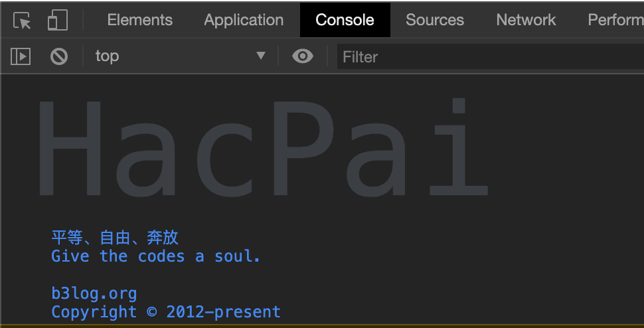Toggle the device toolbar icon
644x328 pixels.
pyautogui.click(x=58, y=21)
